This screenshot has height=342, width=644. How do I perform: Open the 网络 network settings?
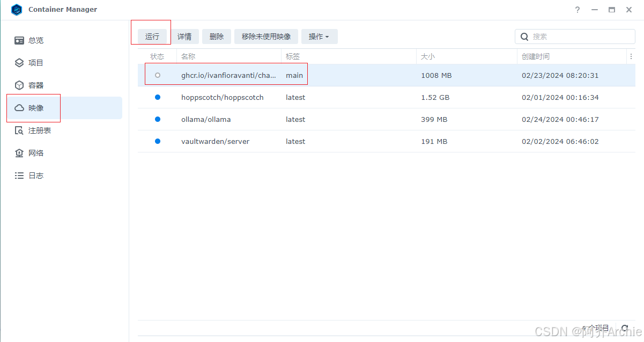point(35,152)
